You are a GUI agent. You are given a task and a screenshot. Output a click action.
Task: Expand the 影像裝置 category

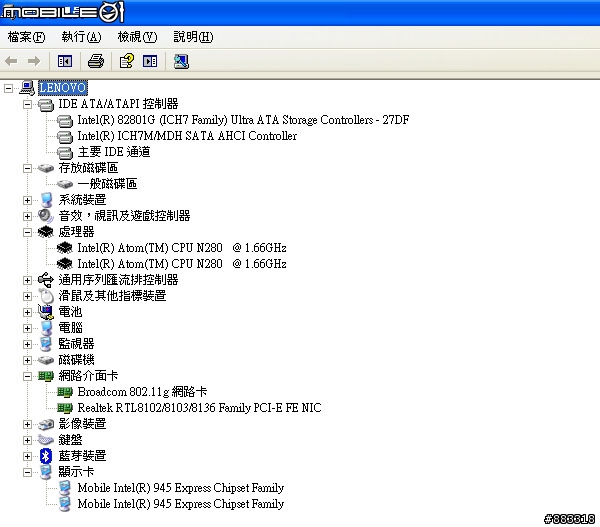(x=27, y=424)
